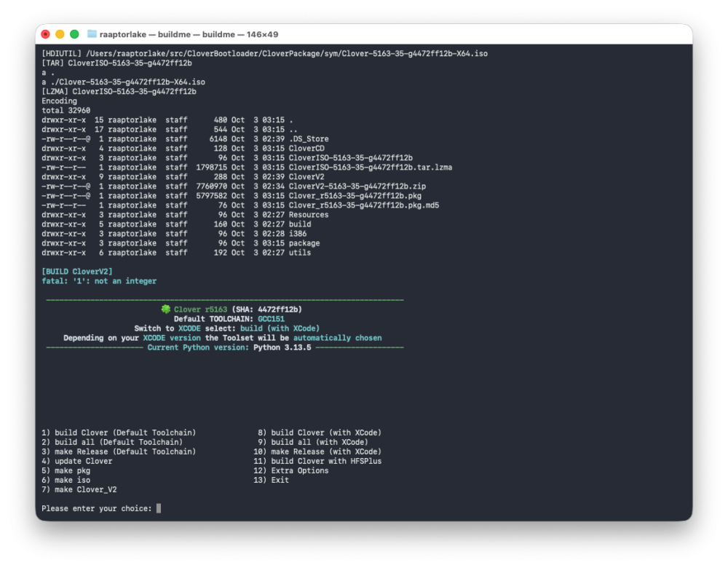Click menu line '6) make iso'
The width and height of the screenshot is (728, 568).
click(x=66, y=480)
